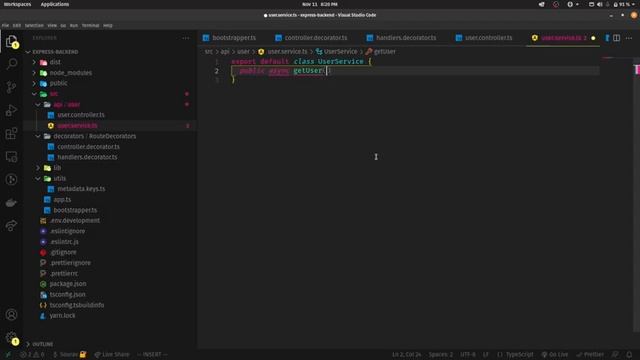
Task: Open the Remote Explorer view
Action: [11, 157]
